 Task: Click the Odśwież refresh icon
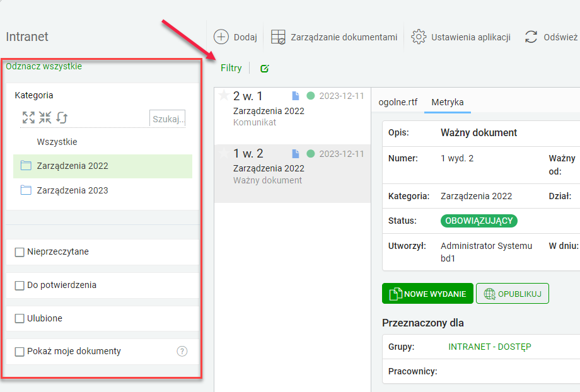[x=531, y=37]
